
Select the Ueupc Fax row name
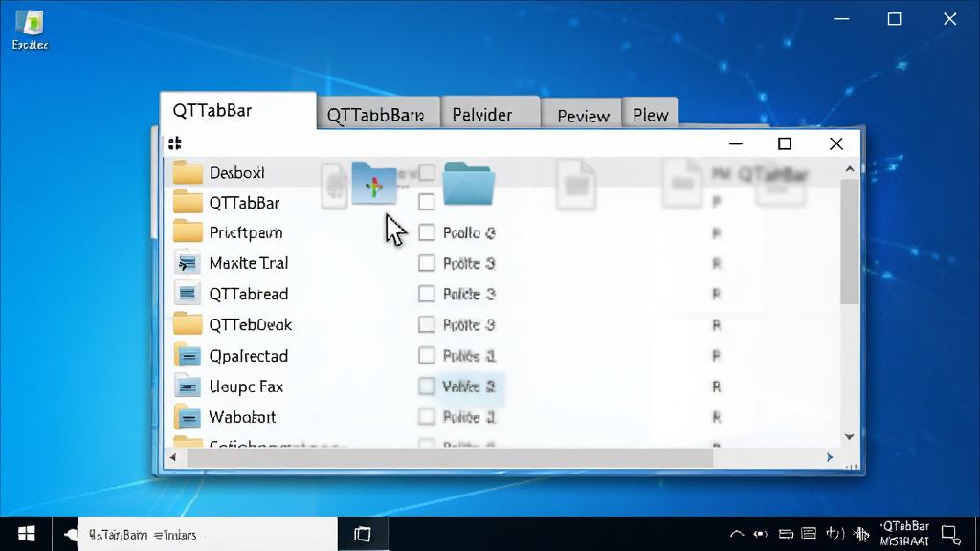246,386
